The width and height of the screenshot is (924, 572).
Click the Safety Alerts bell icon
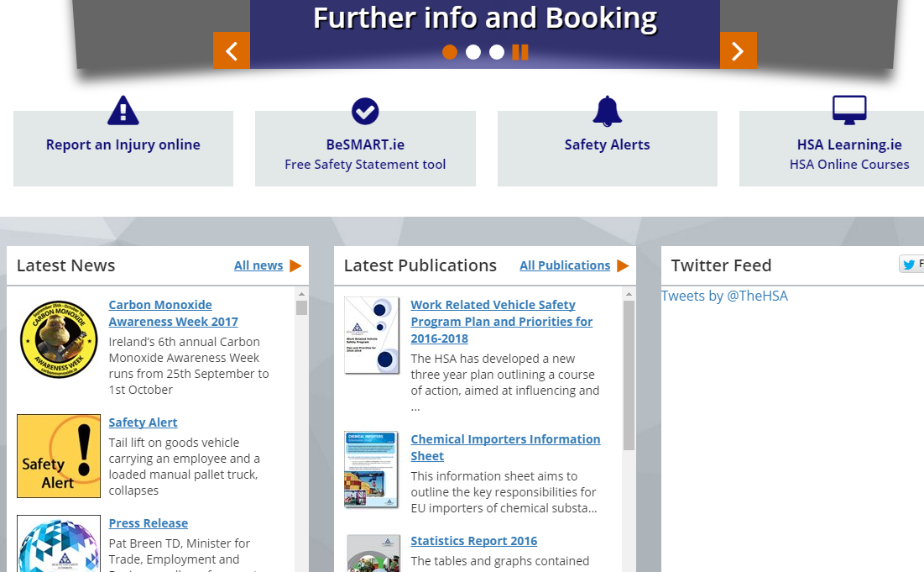(607, 111)
